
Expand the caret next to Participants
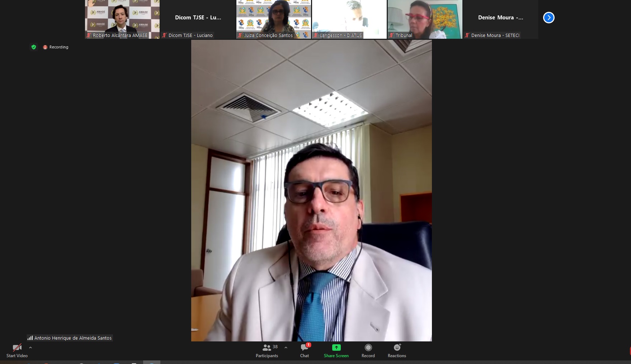286,348
